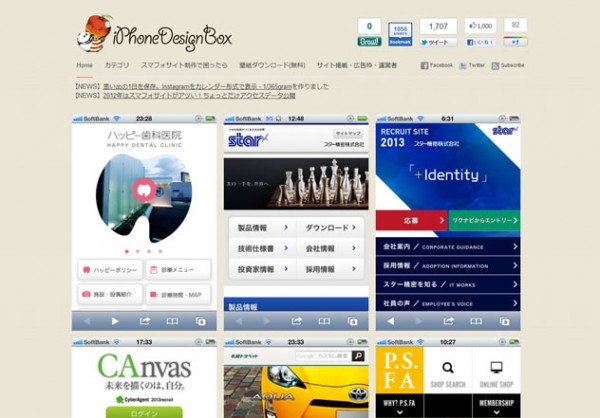Open the iPhoneDesignBox logo home link
600x418 pixels.
(x=154, y=34)
